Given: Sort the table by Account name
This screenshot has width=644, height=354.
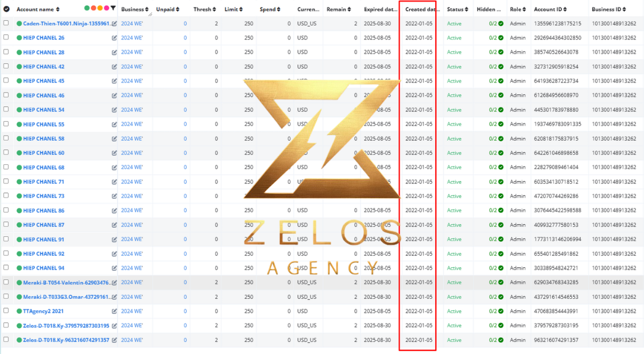Looking at the screenshot, I should pyautogui.click(x=38, y=9).
